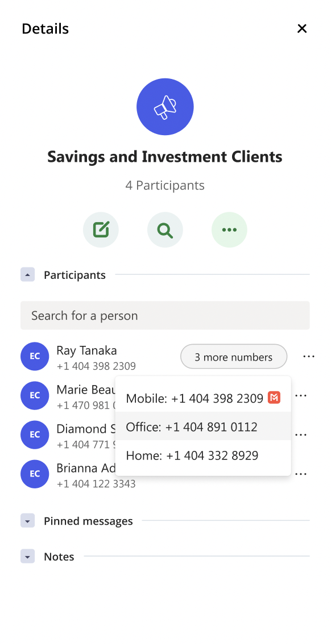Click the megaphone group avatar

click(x=165, y=106)
